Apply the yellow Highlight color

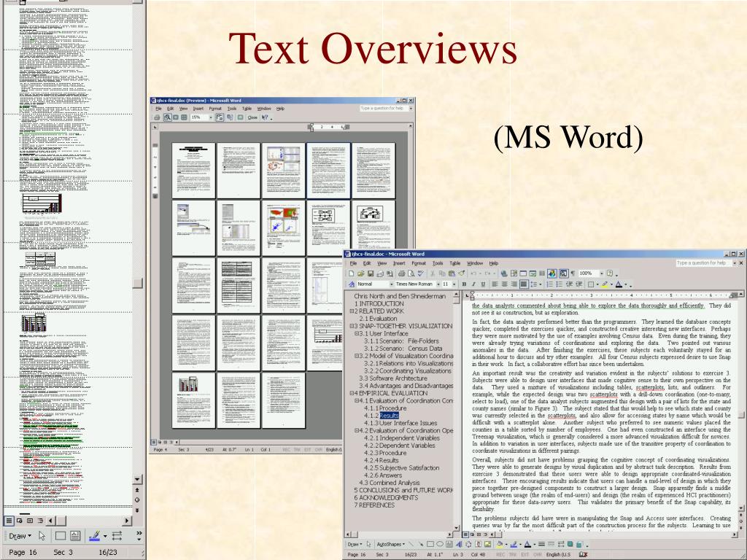[605, 284]
